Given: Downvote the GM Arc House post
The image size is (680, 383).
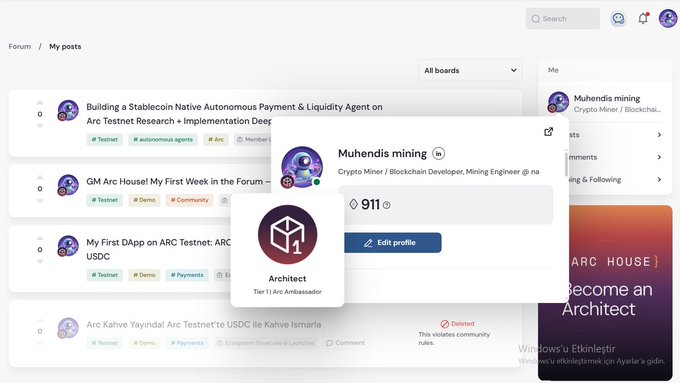Looking at the screenshot, I should (x=40, y=201).
